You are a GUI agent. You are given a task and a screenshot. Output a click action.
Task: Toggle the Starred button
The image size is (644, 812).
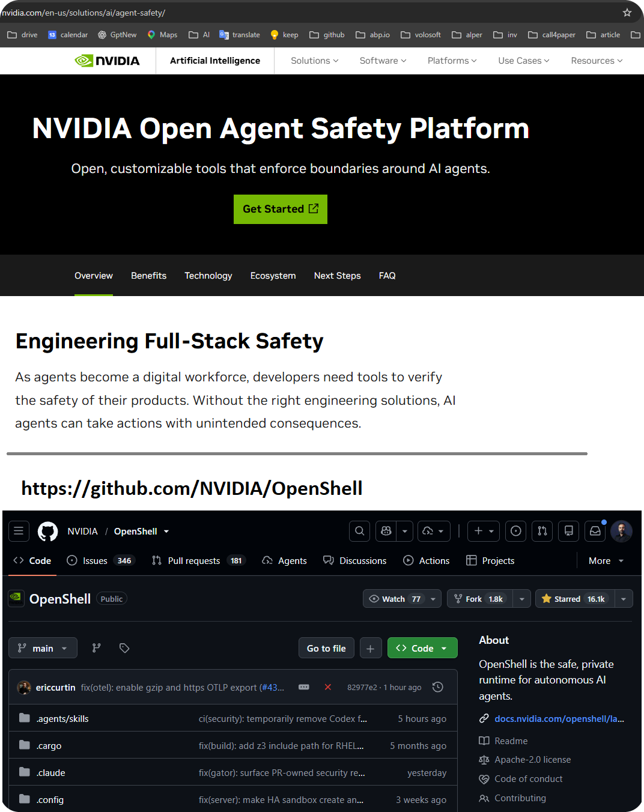coord(575,599)
